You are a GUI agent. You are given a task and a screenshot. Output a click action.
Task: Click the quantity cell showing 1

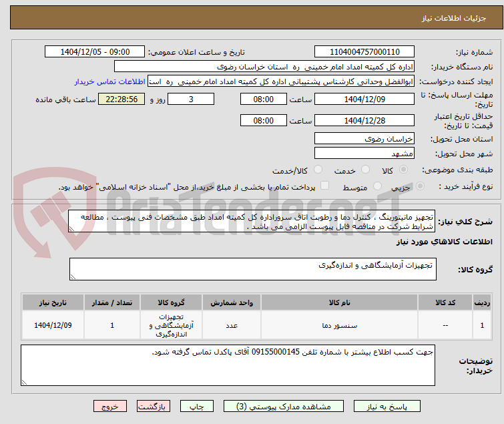[112, 325]
